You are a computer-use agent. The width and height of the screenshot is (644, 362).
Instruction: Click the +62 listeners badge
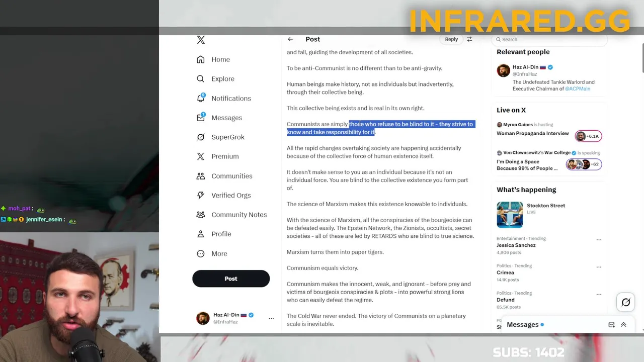point(584,164)
